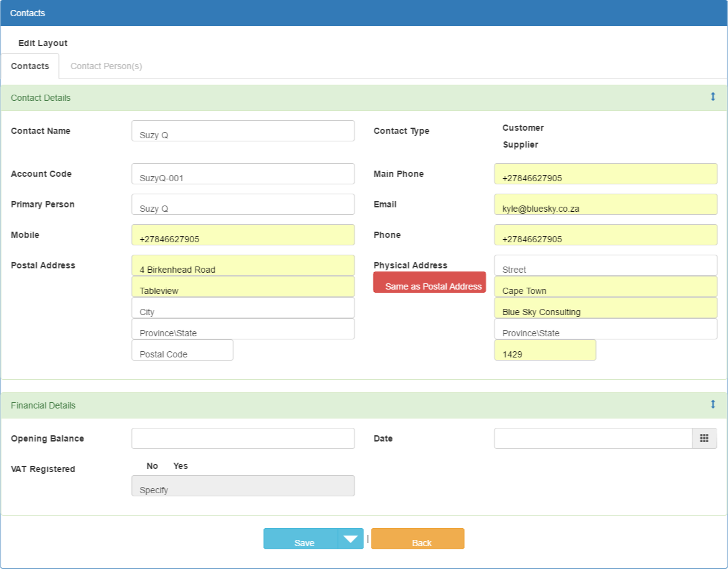Select the Customer contact type

click(x=523, y=128)
